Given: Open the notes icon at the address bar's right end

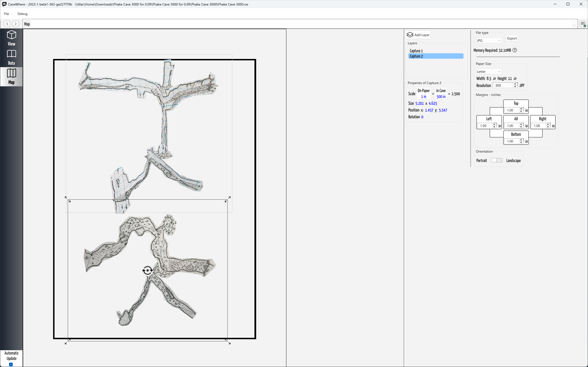Looking at the screenshot, I should point(583,24).
